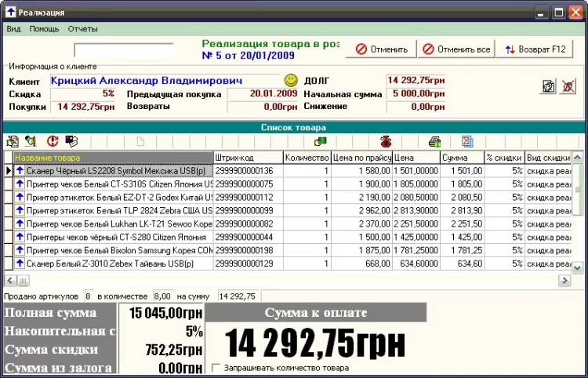Click the horizontal scrollbar right arrow
Screen dimensions: 588x378
click(564, 280)
